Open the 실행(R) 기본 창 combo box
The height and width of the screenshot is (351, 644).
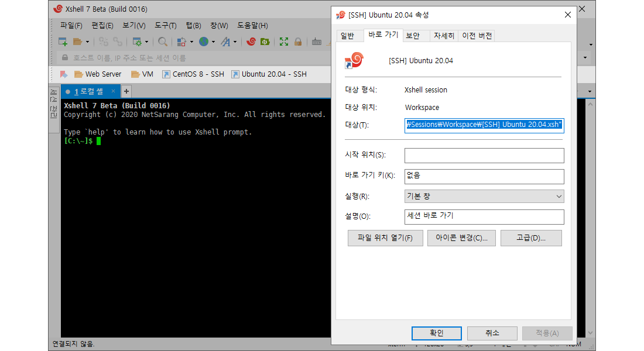click(484, 196)
